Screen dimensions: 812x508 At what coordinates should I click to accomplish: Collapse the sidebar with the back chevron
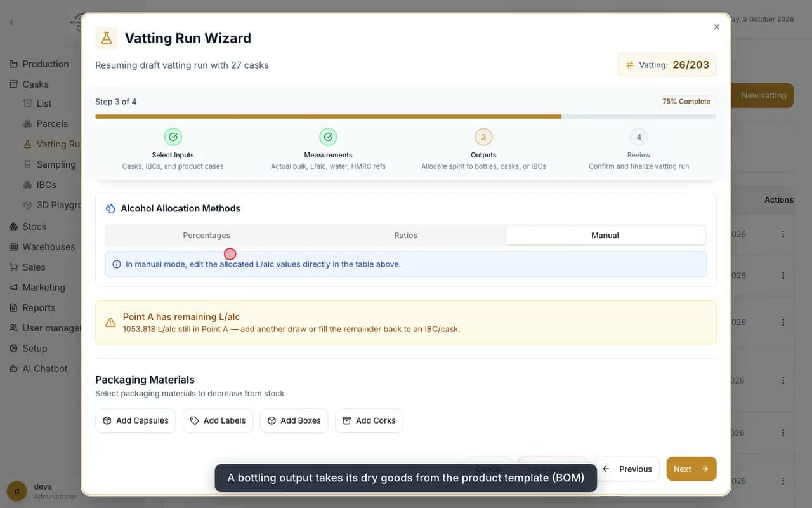coord(11,23)
